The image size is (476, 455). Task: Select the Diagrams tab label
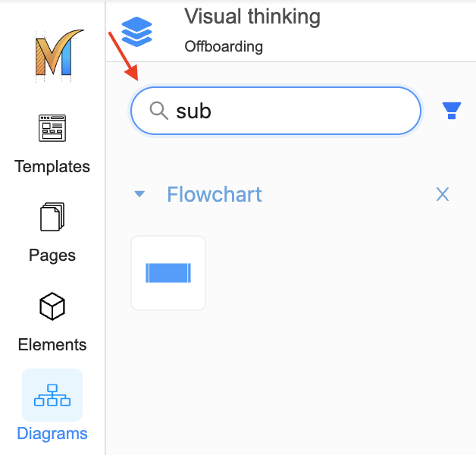point(52,434)
